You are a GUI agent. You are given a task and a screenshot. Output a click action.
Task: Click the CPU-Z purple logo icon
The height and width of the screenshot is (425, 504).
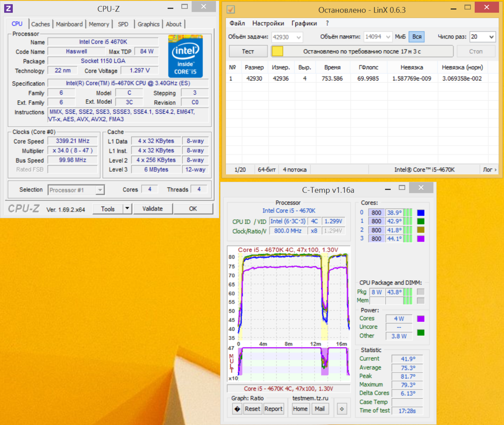(x=8, y=8)
